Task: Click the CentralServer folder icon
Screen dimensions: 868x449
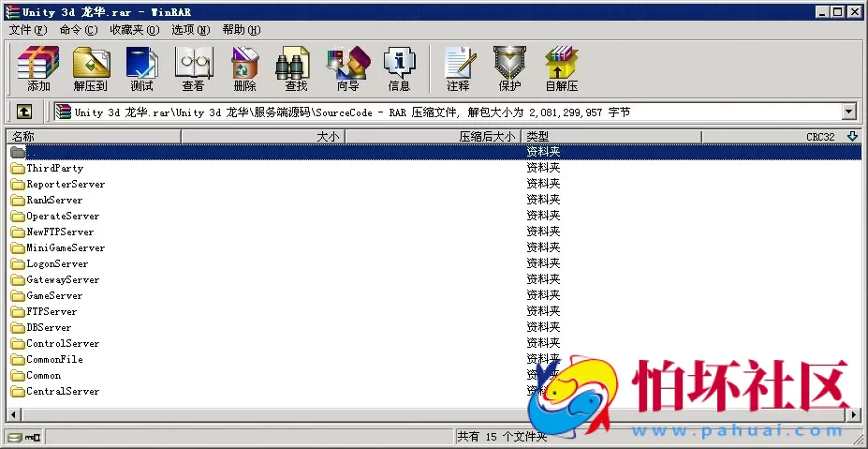Action: [x=19, y=391]
